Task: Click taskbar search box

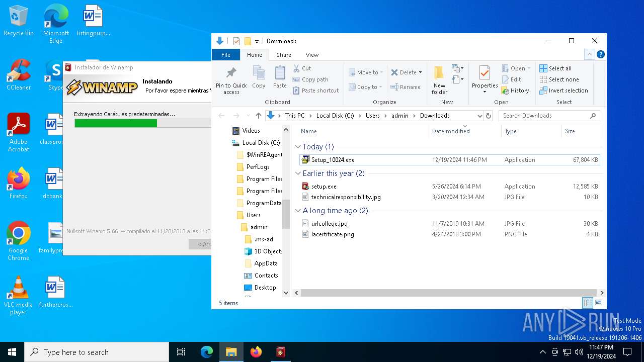Action: pyautogui.click(x=97, y=352)
